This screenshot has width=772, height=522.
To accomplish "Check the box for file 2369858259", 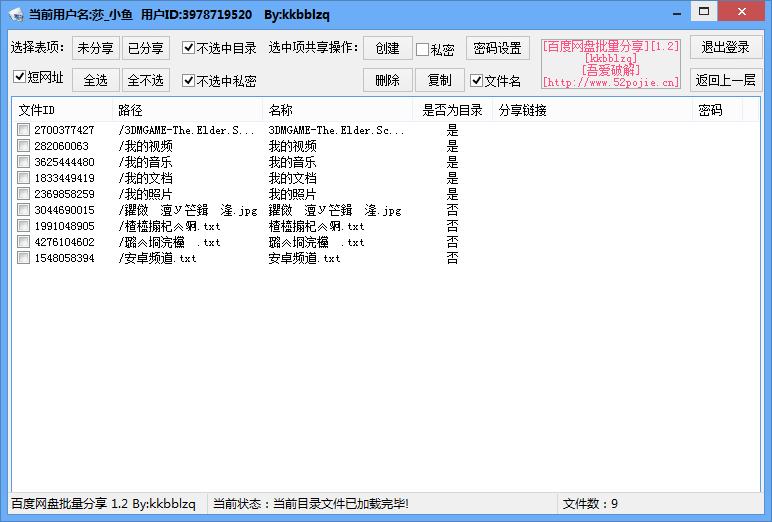I will [23, 194].
